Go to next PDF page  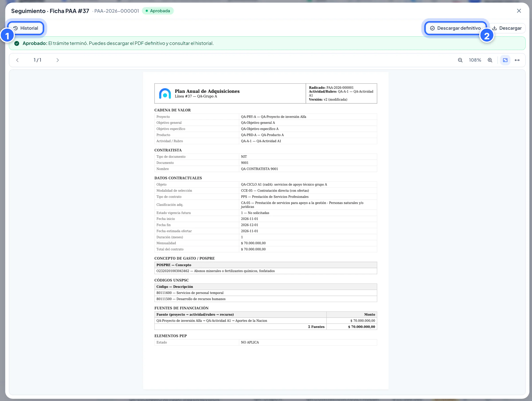point(57,60)
